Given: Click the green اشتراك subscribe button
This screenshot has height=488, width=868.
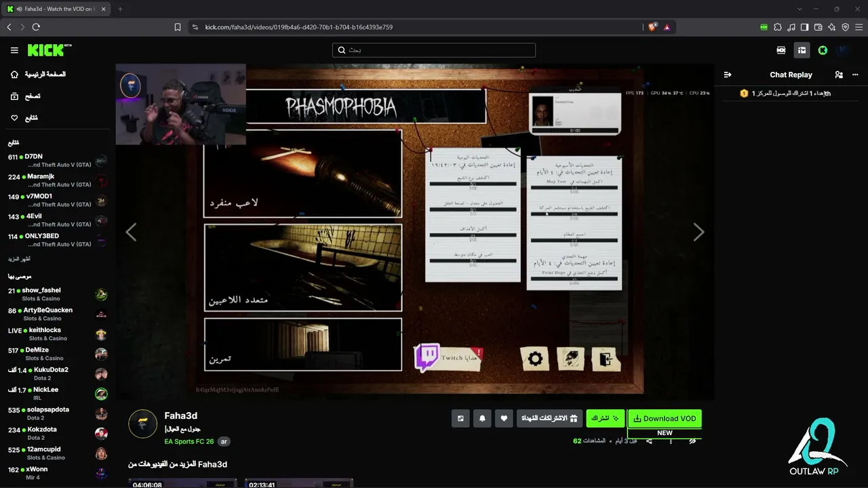Looking at the screenshot, I should point(605,419).
